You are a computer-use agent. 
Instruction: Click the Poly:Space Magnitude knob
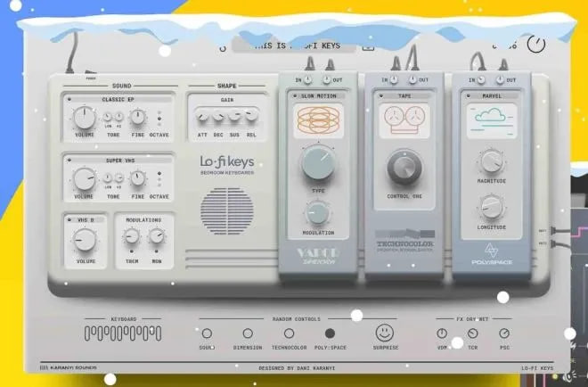point(491,161)
